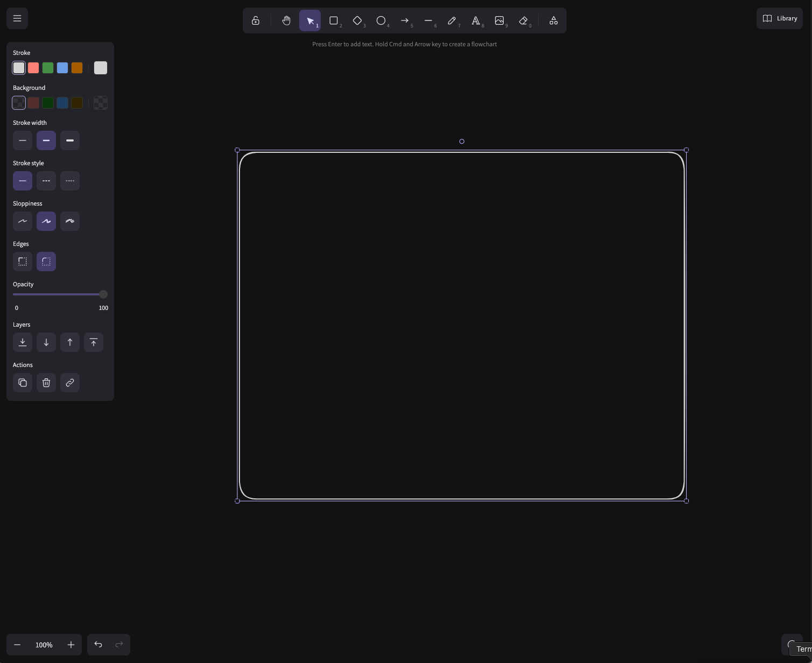This screenshot has width=812, height=663.
Task: Undo the last action
Action: tap(98, 644)
